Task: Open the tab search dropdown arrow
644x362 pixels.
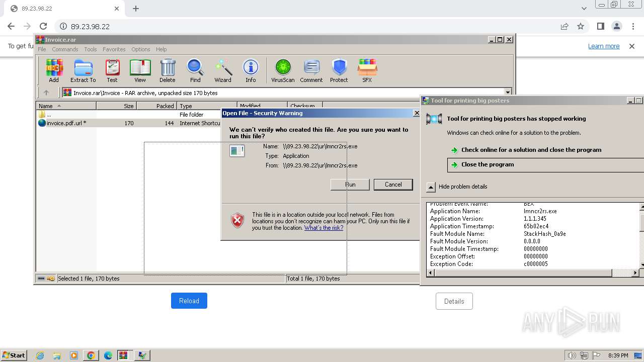Action: tap(584, 9)
